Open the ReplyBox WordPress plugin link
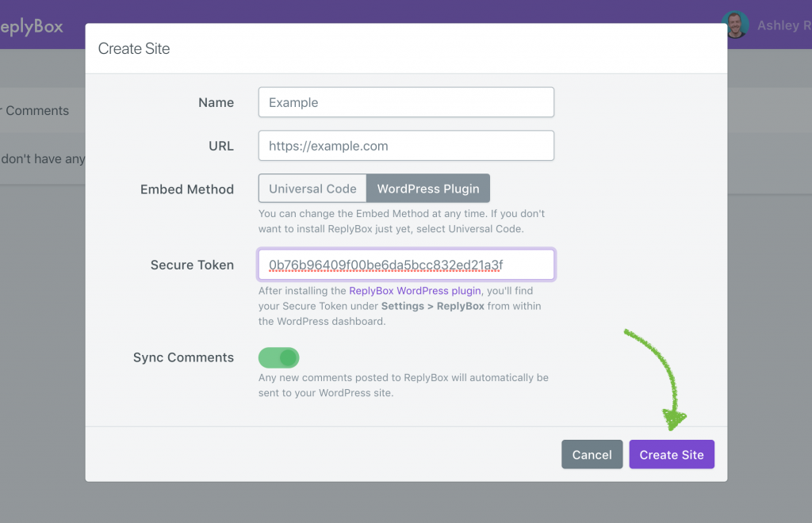The width and height of the screenshot is (812, 523). [415, 291]
